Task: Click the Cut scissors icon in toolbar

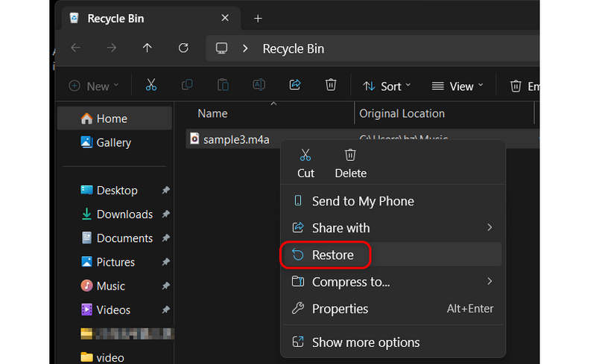Action: (x=151, y=86)
